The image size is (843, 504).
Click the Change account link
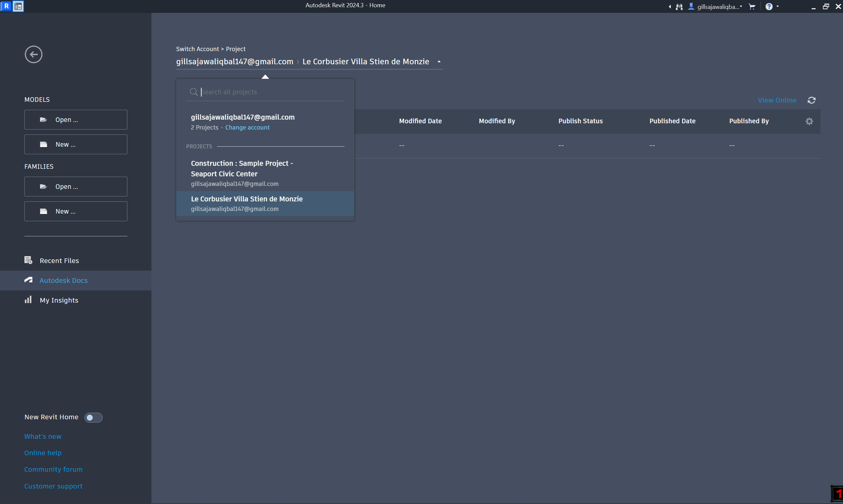(x=247, y=127)
